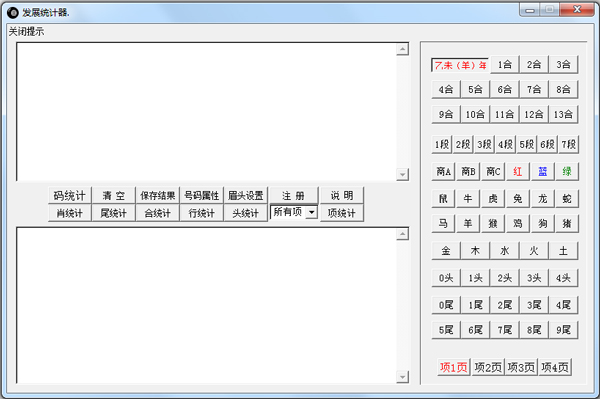The height and width of the screenshot is (399, 600).
Task: Expand the 所有项 dropdown list
Action: click(312, 212)
